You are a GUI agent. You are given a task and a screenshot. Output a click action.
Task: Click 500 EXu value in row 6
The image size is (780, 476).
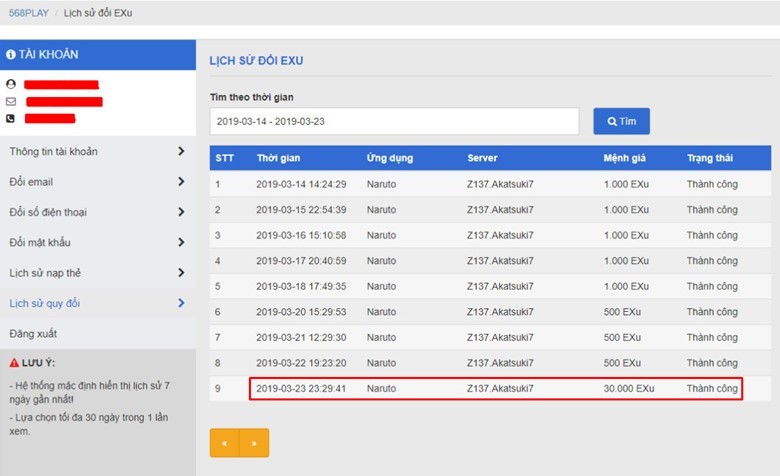[622, 312]
